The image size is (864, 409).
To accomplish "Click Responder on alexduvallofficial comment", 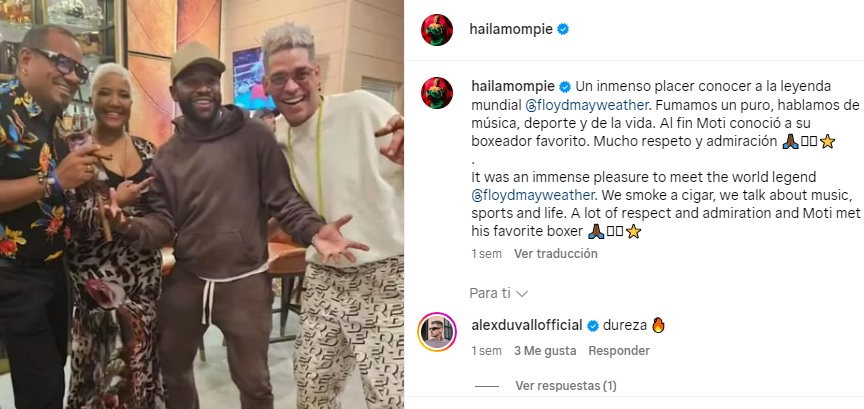I will pyautogui.click(x=619, y=351).
